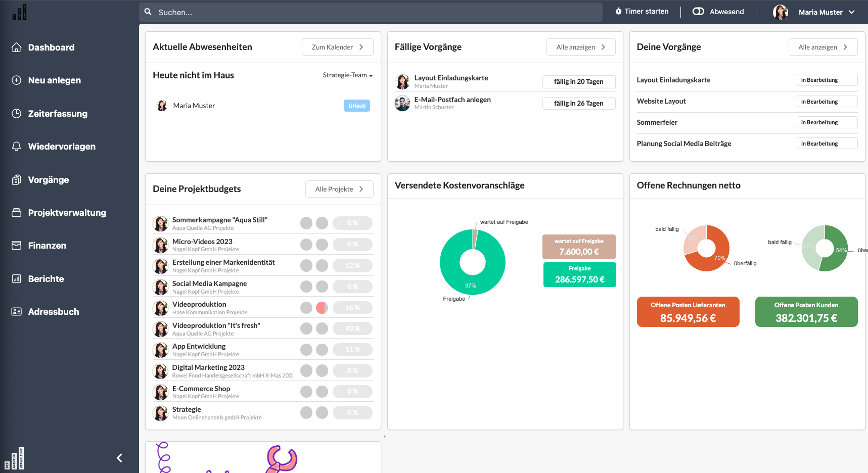Screen dimensions: 868x473
Task: Click the 43 % progress bar for Videoproduktion It's fresh
Action: 352,328
